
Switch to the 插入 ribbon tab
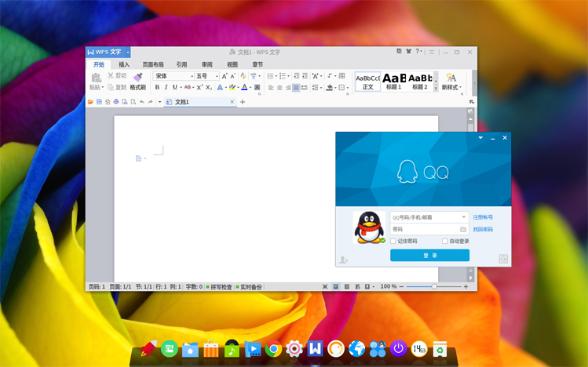[x=124, y=64]
